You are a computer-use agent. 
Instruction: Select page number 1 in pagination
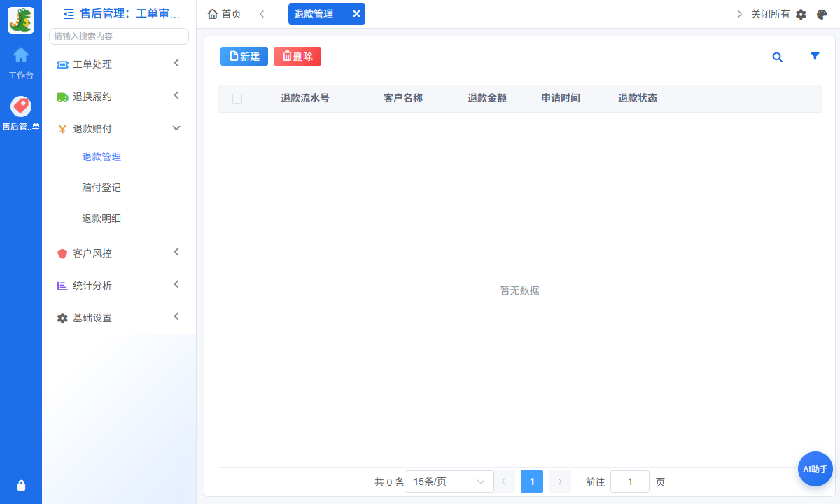[x=532, y=482]
